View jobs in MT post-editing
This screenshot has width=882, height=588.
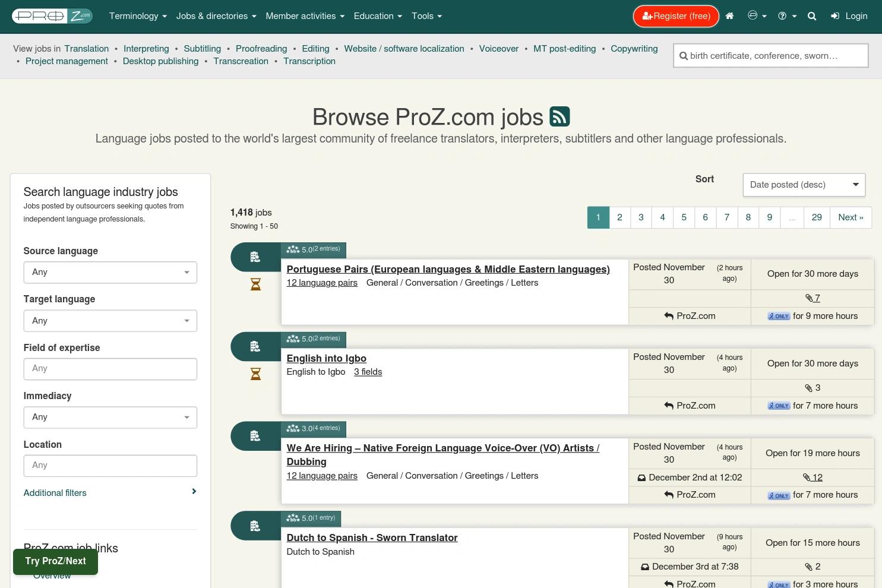tap(564, 49)
